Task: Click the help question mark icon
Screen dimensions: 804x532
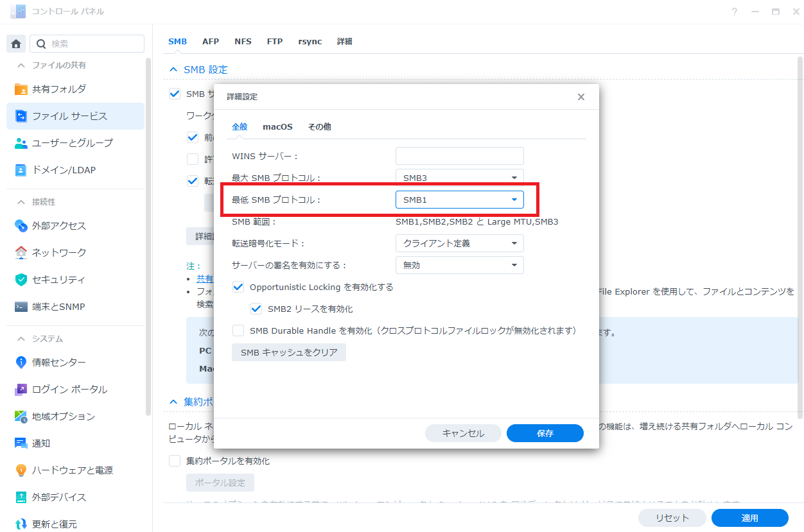Action: pyautogui.click(x=735, y=12)
